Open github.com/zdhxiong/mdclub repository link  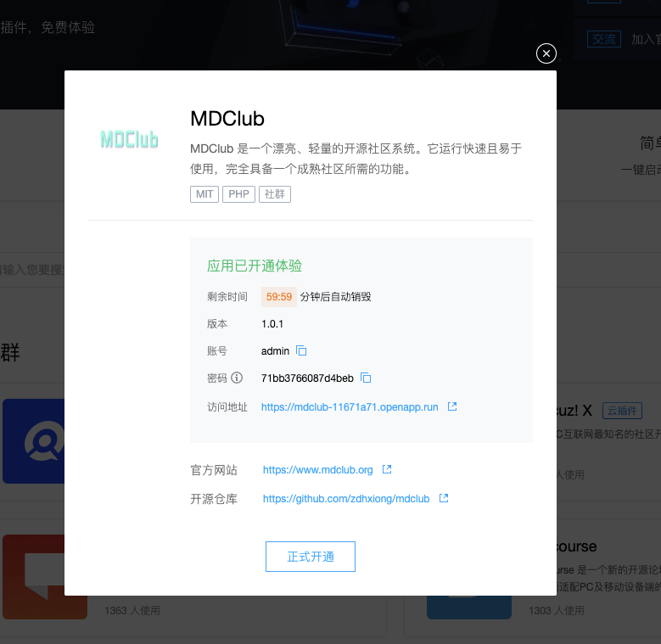346,499
